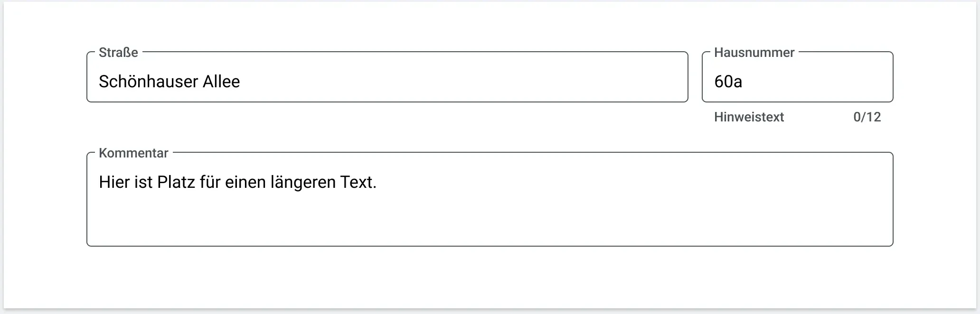Place cursor in the word Schönhauser
The image size is (980, 314).
(148, 82)
